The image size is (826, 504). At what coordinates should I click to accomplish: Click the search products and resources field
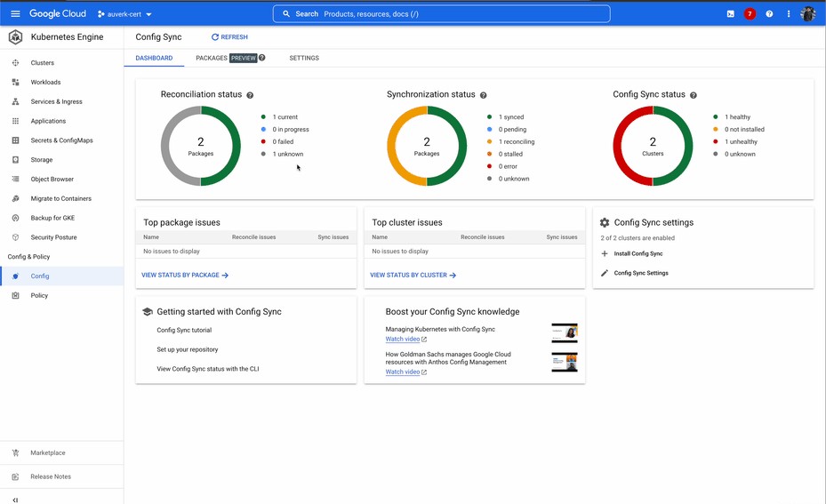click(x=441, y=13)
